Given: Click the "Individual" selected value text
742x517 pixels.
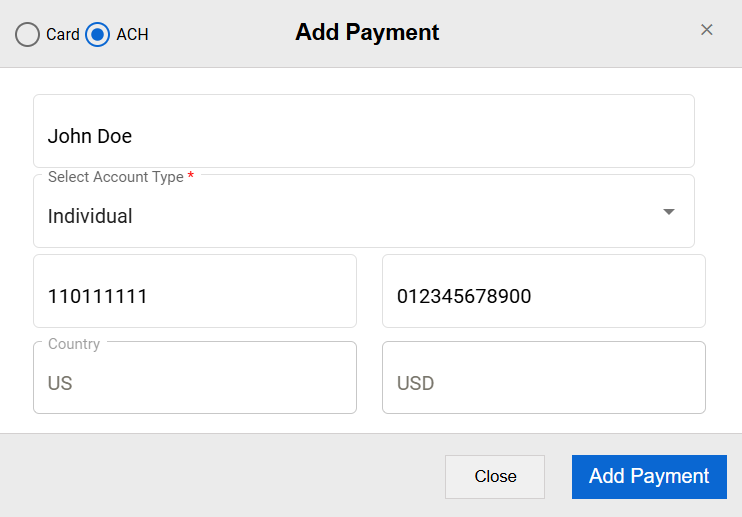Looking at the screenshot, I should 90,216.
